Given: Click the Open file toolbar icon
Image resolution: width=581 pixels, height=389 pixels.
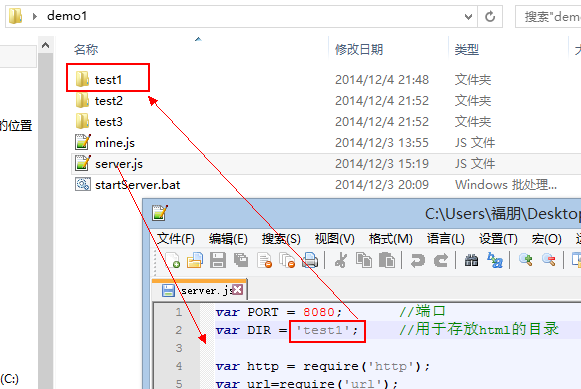Looking at the screenshot, I should [195, 260].
